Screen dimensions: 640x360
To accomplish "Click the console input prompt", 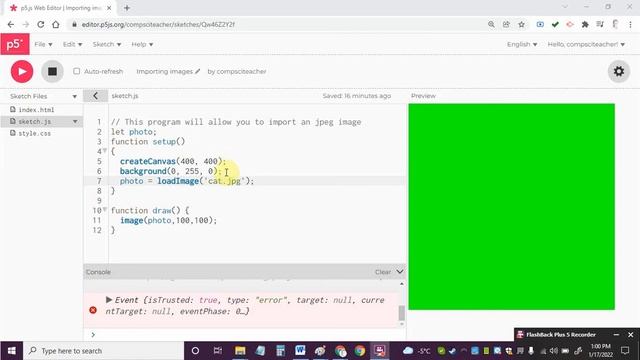I will click(245, 335).
